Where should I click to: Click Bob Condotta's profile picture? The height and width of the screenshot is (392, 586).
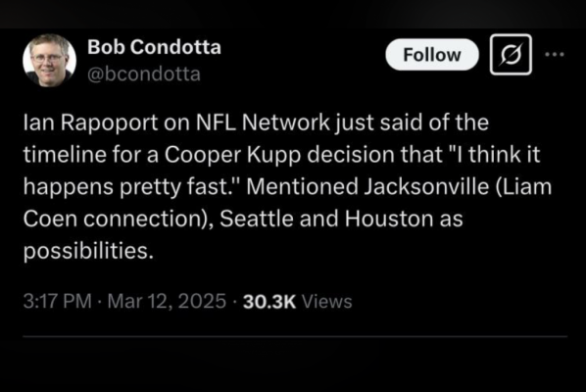[49, 60]
